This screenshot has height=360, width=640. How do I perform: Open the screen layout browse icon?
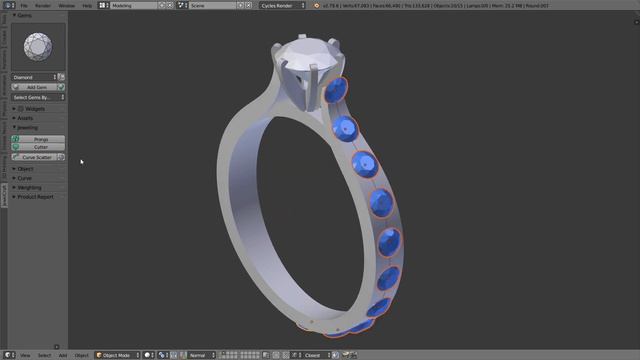[104, 5]
